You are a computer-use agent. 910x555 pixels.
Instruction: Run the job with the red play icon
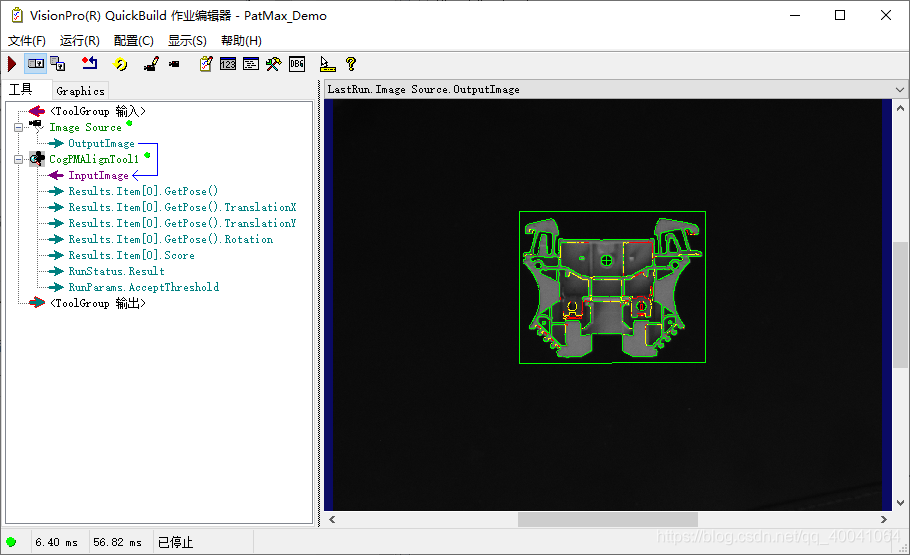click(x=12, y=64)
